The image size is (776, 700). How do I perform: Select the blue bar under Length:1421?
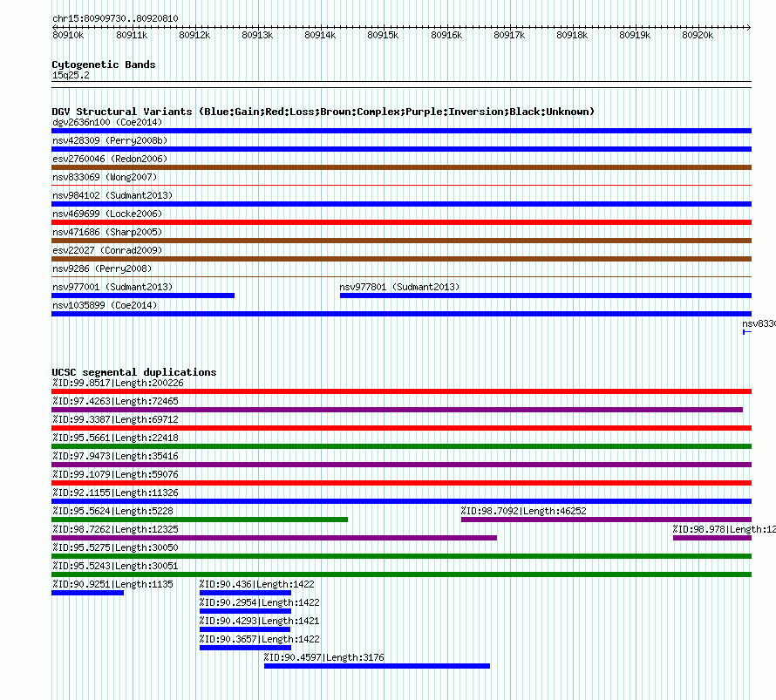pos(245,629)
